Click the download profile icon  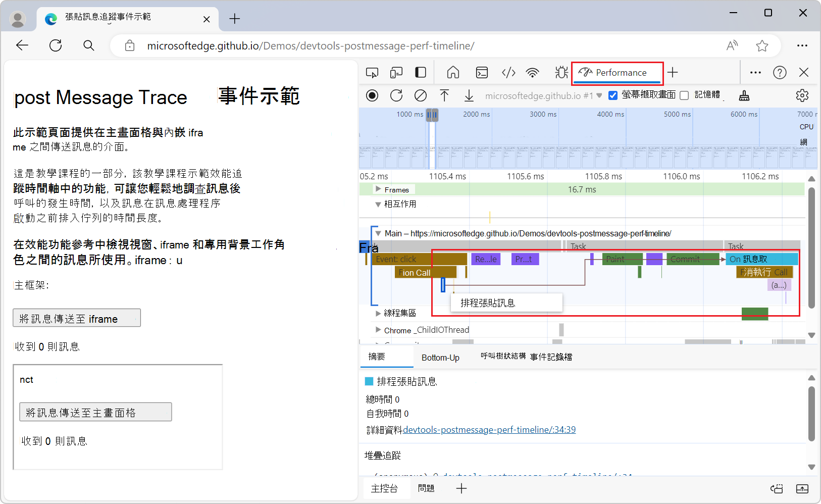click(469, 95)
